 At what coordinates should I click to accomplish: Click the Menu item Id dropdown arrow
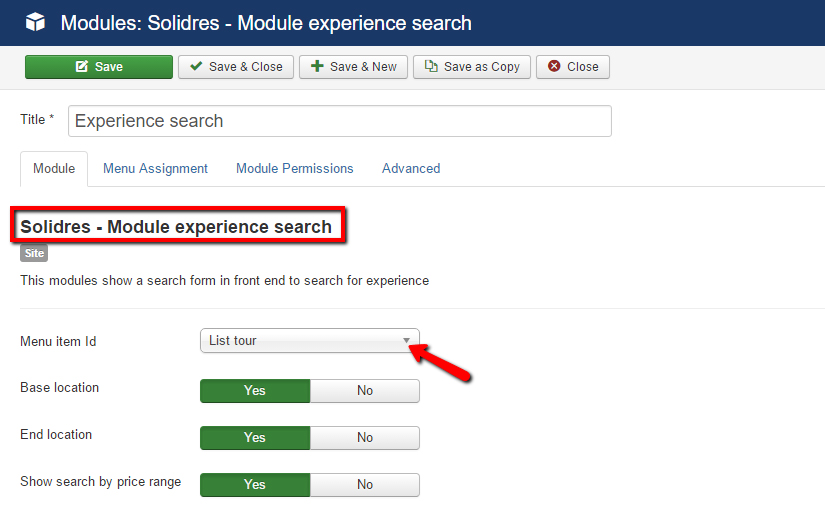click(406, 341)
